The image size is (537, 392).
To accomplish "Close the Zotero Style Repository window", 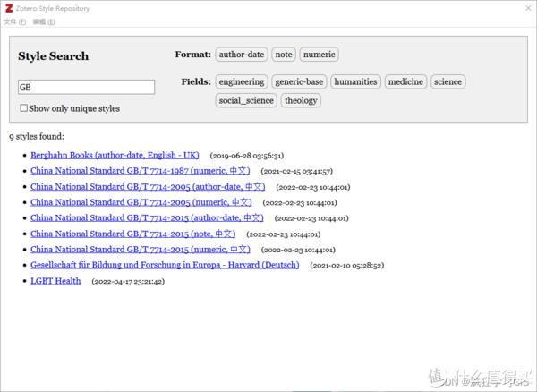I will coord(528,8).
